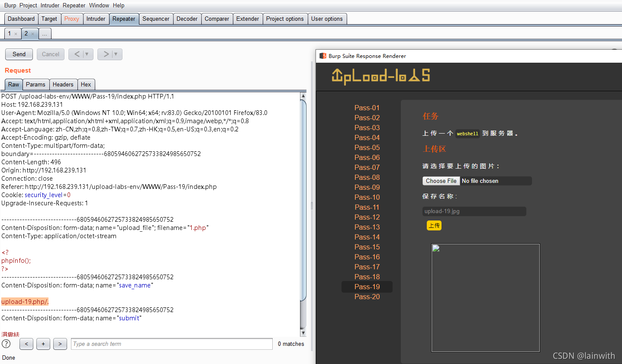Show the Headers request view
Screen dimensions: 622x364
click(x=63, y=84)
